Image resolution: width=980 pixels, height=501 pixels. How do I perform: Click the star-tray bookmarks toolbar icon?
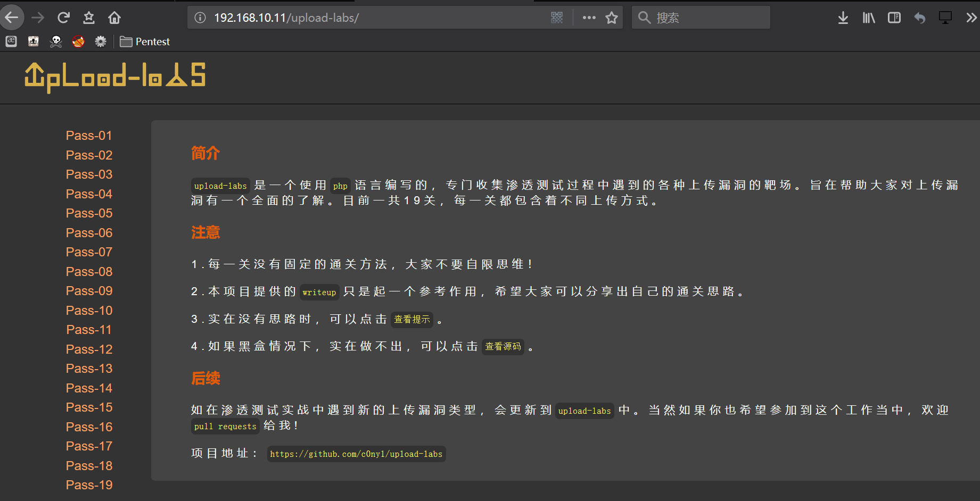pos(89,18)
